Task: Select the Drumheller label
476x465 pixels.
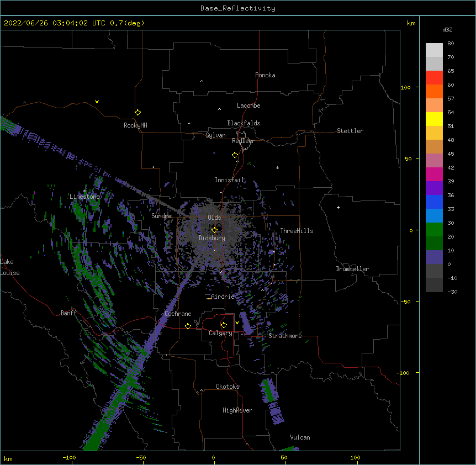Action: [352, 269]
